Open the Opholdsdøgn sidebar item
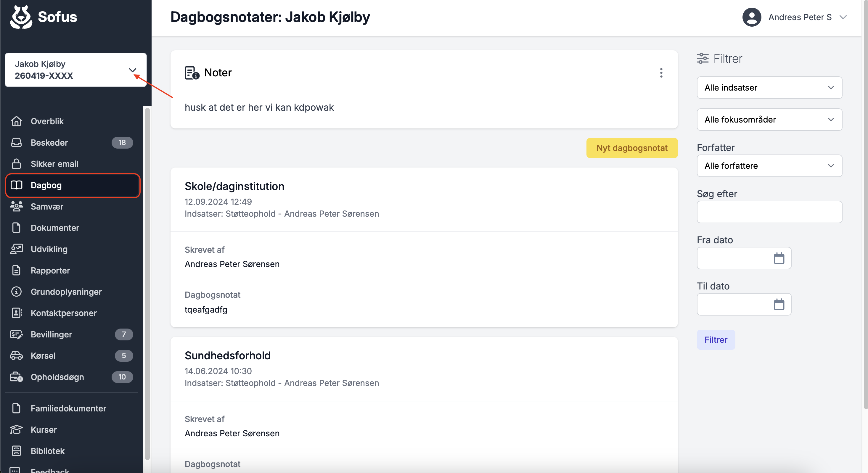The height and width of the screenshot is (473, 868). click(x=57, y=377)
